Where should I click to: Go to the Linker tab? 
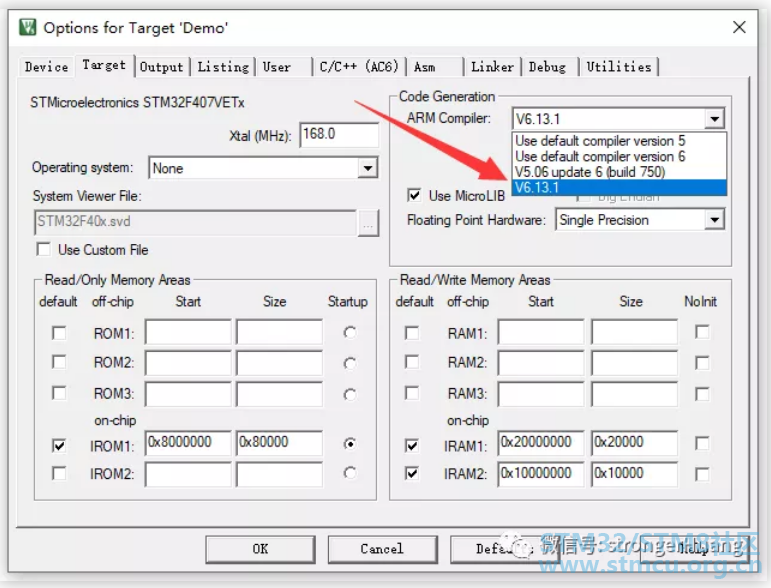point(492,67)
